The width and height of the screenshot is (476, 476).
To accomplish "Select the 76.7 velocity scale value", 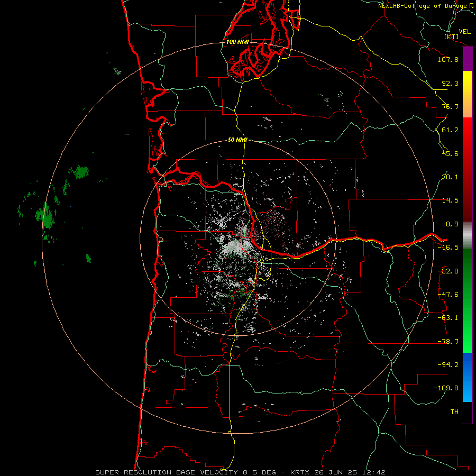I will 450,106.
